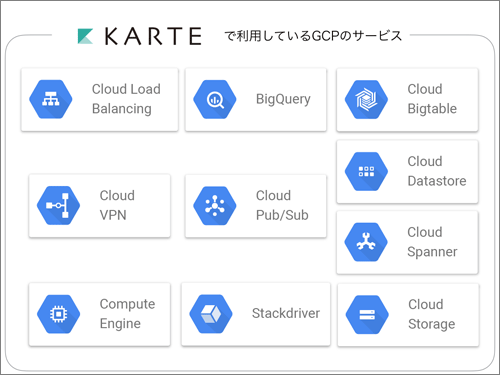Select the 'Stackdriver' label text
The height and width of the screenshot is (375, 500).
(286, 313)
